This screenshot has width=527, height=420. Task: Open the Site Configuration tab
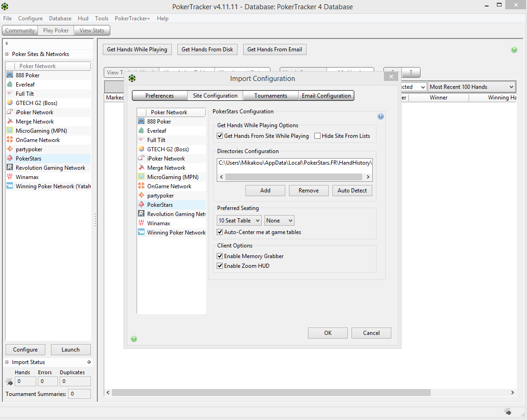point(215,96)
